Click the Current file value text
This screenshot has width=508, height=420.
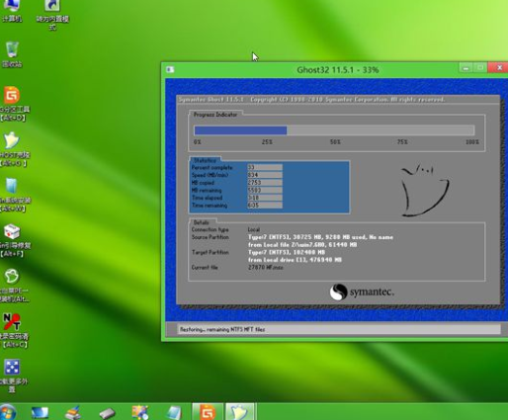pos(266,268)
